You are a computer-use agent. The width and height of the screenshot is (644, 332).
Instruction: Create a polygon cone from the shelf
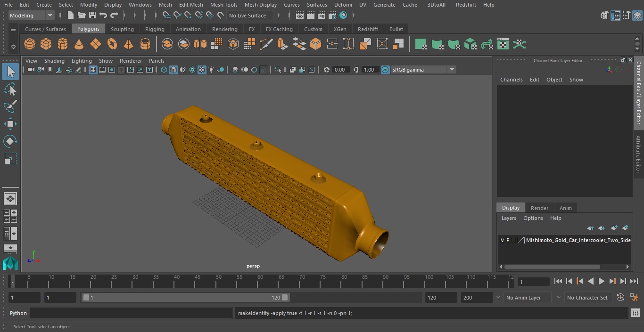coord(79,44)
